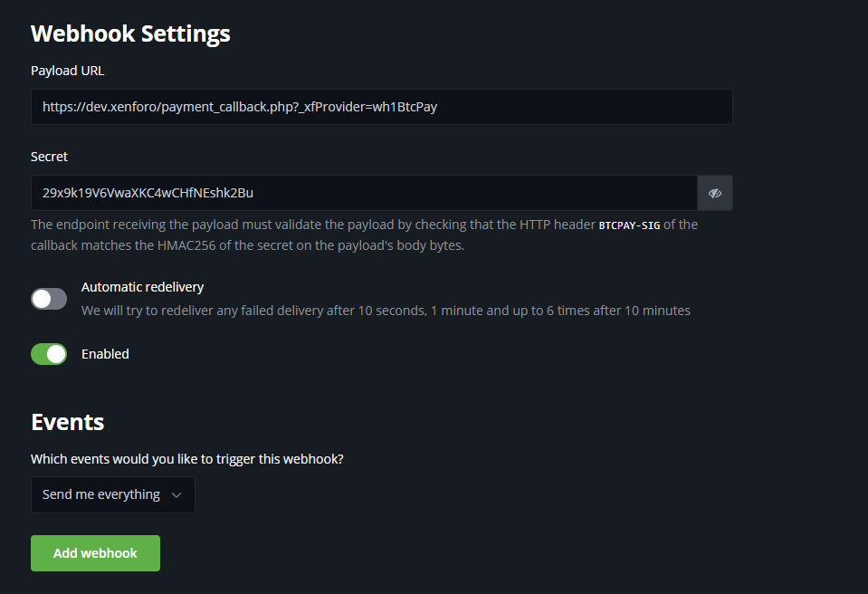Toggle secret visibility with the eye icon

click(714, 193)
